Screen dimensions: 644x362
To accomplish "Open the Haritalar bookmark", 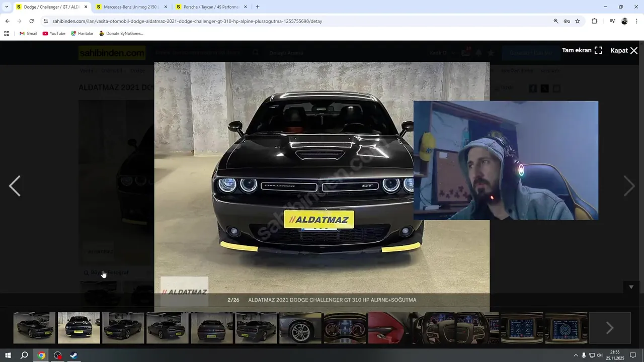I will 82,34.
